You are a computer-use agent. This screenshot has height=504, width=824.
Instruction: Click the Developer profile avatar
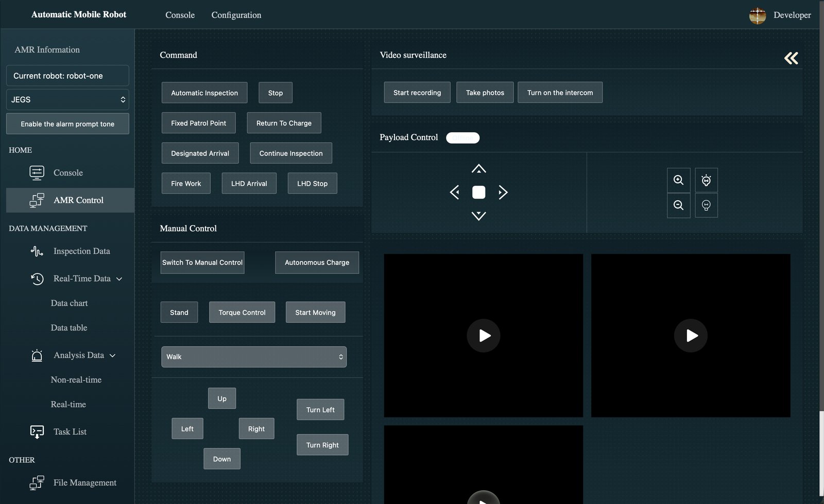point(757,15)
